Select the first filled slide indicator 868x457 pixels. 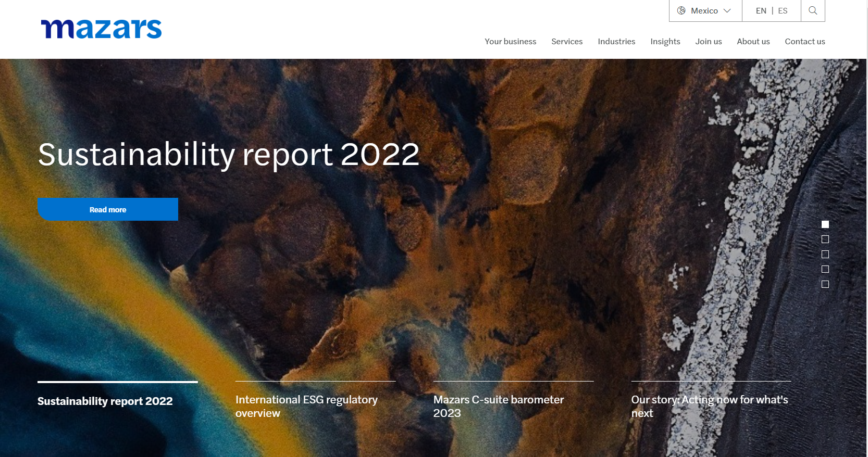(x=825, y=224)
